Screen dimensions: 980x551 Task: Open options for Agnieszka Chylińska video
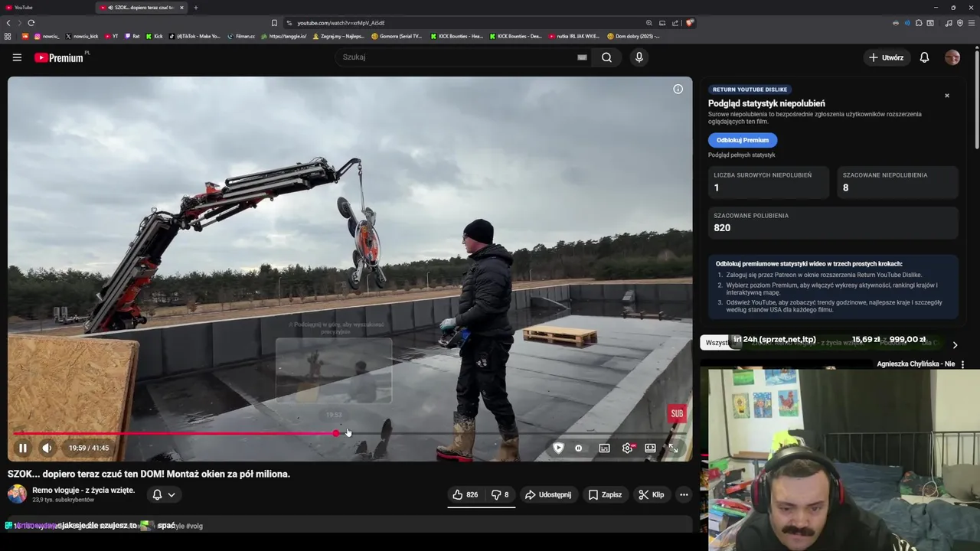pos(962,364)
